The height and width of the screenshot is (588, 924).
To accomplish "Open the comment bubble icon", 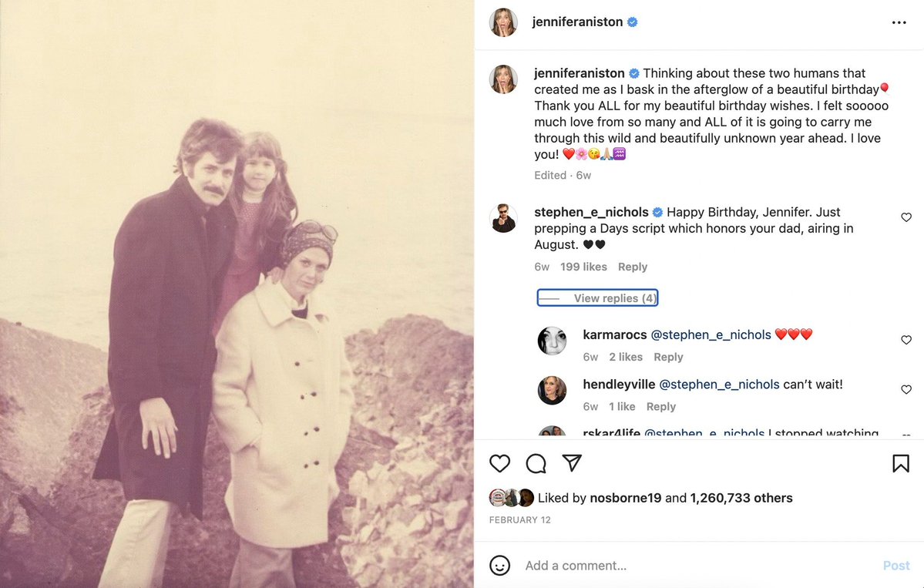I will coord(536,464).
